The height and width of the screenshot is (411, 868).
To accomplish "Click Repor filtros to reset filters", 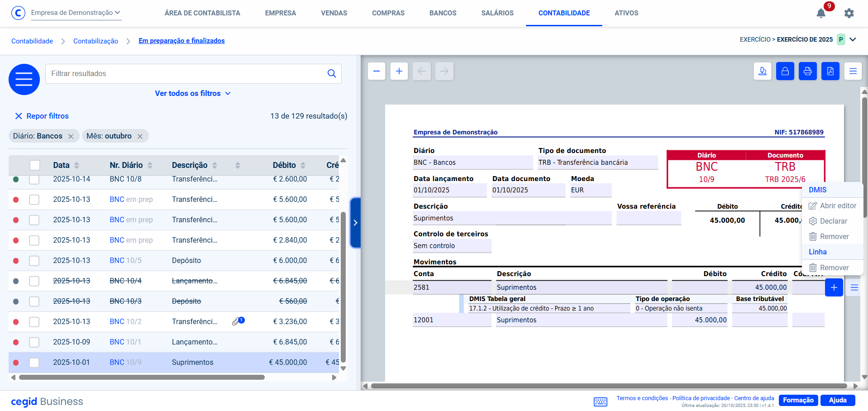I will click(x=42, y=116).
